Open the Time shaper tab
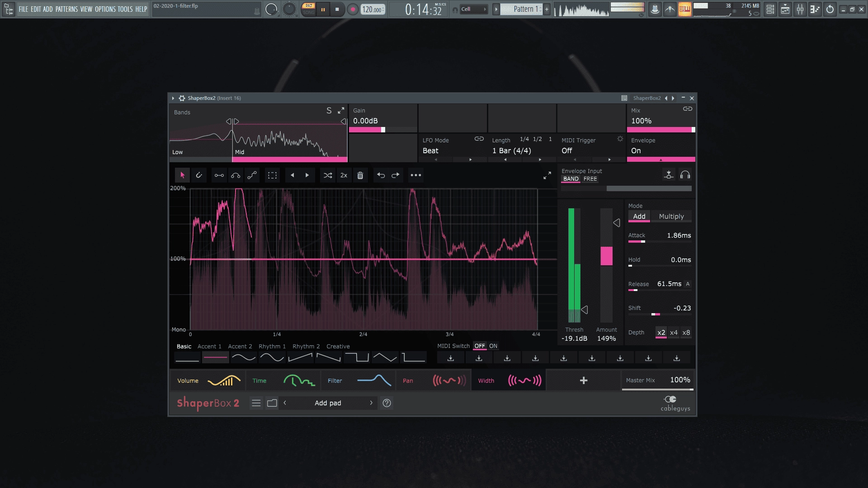 point(283,380)
